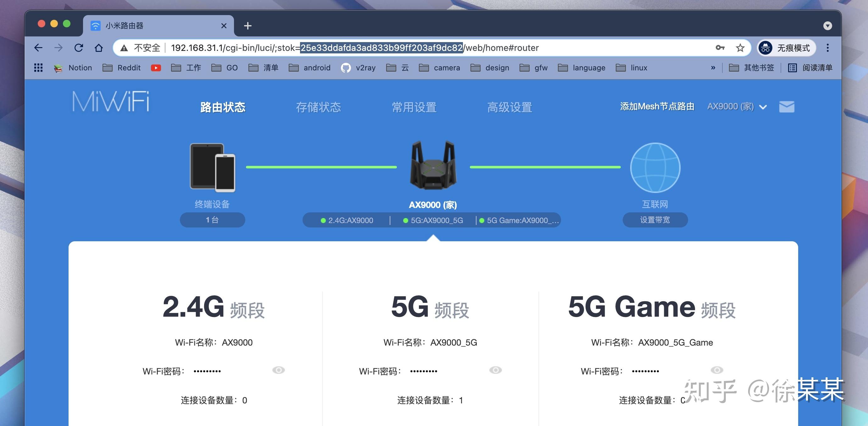Viewport: 868px width, 426px height.
Task: Click the MiWiFi logo
Action: 111,101
